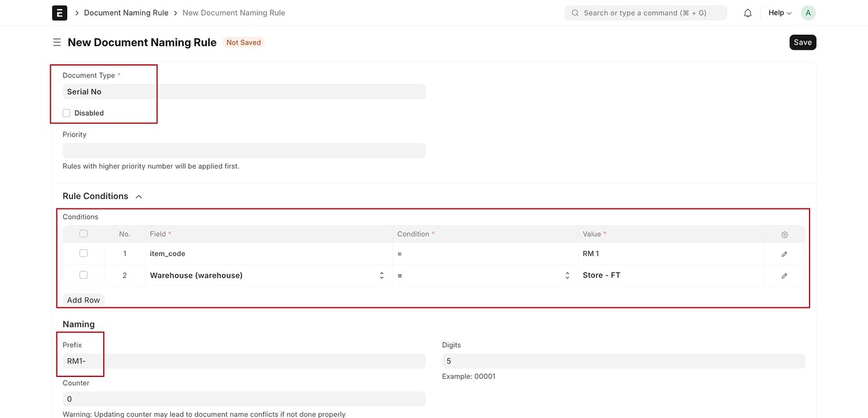
Task: Click the search magnifier icon
Action: [x=574, y=12]
